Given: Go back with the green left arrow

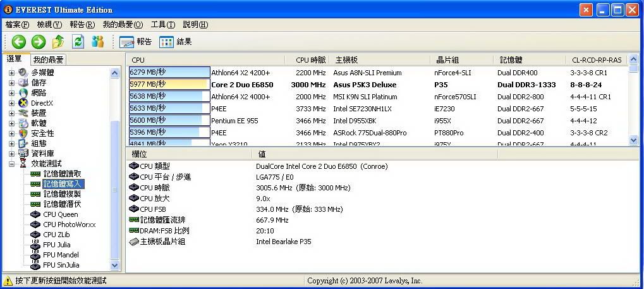Looking at the screenshot, I should click(18, 42).
